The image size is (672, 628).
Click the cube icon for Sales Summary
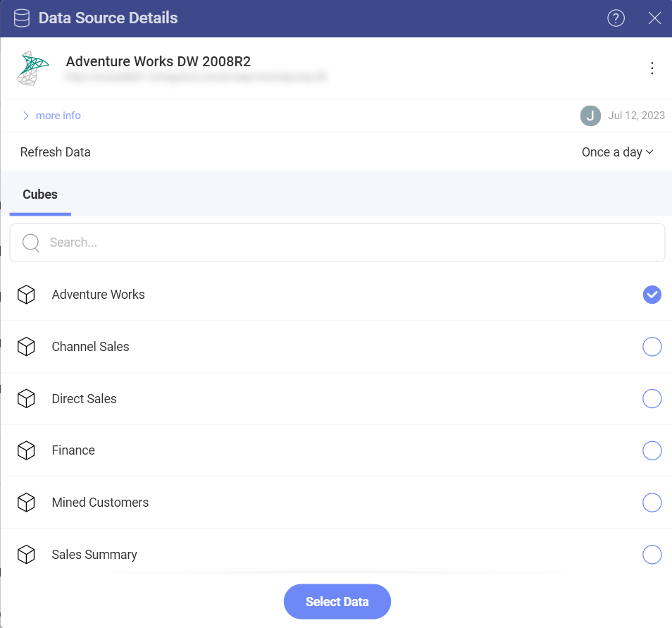point(26,555)
